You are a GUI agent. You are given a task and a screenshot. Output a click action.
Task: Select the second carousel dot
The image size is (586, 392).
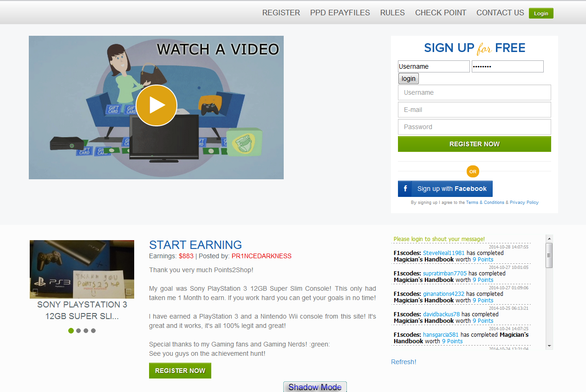click(78, 331)
